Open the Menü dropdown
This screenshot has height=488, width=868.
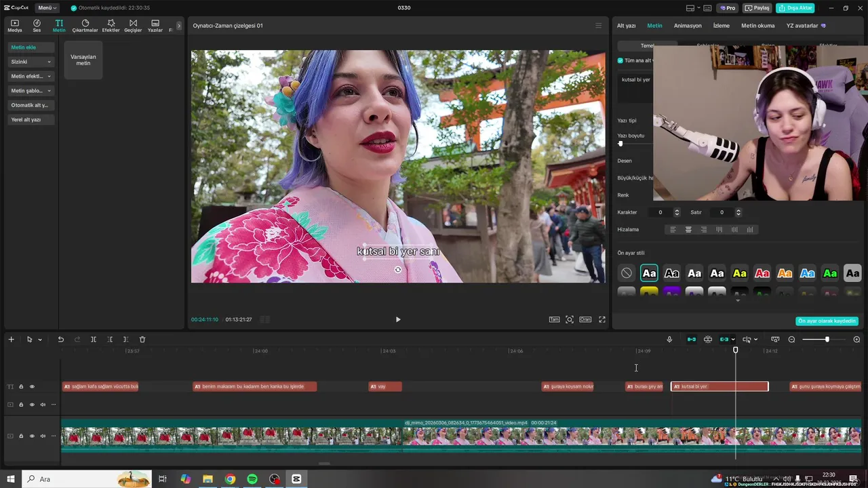click(x=47, y=8)
